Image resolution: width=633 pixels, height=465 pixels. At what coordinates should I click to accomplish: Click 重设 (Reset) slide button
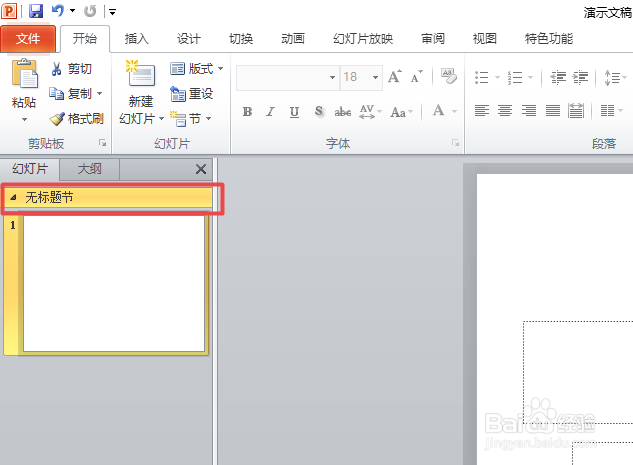(x=192, y=94)
